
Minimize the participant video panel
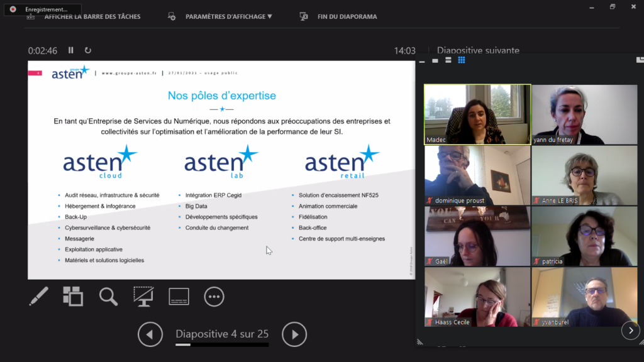point(423,61)
